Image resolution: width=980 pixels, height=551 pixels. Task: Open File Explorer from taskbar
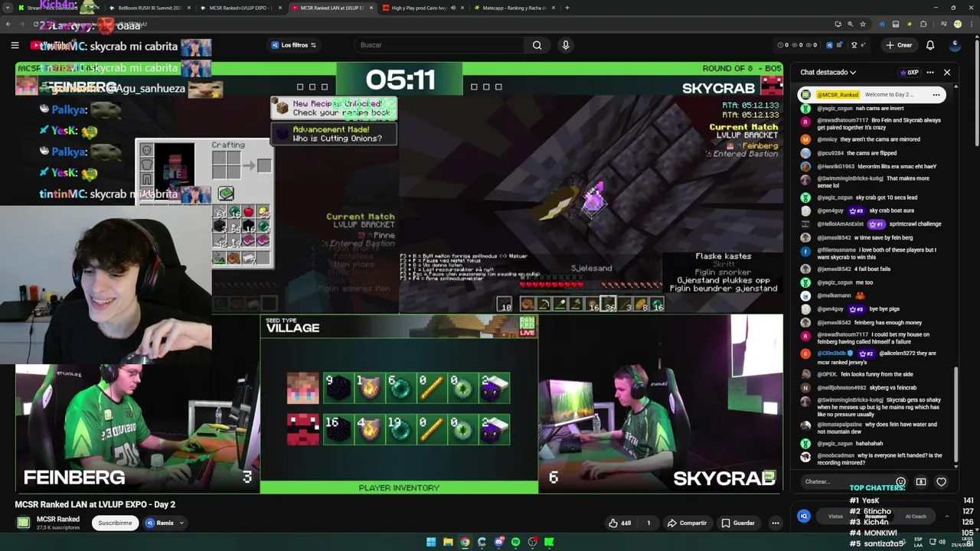tap(448, 542)
